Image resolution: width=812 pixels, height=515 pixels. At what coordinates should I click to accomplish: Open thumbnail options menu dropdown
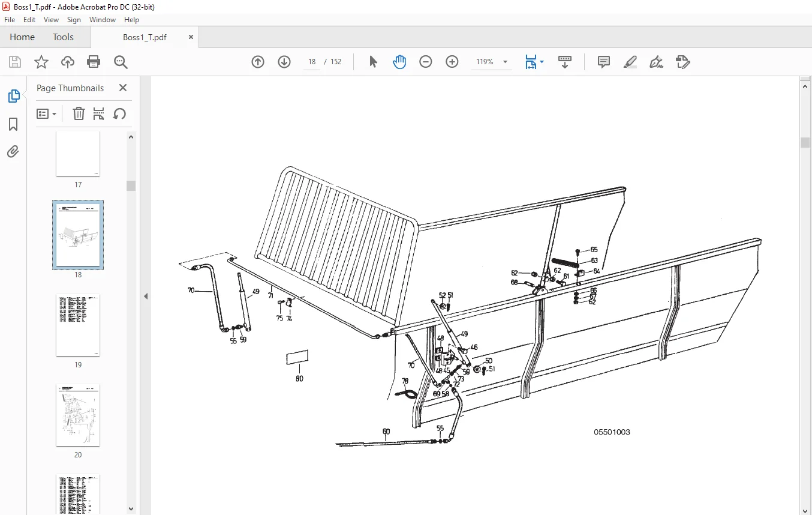(x=47, y=113)
